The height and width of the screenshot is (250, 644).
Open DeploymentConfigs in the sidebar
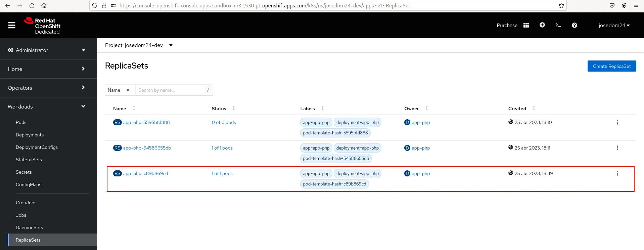tap(37, 147)
